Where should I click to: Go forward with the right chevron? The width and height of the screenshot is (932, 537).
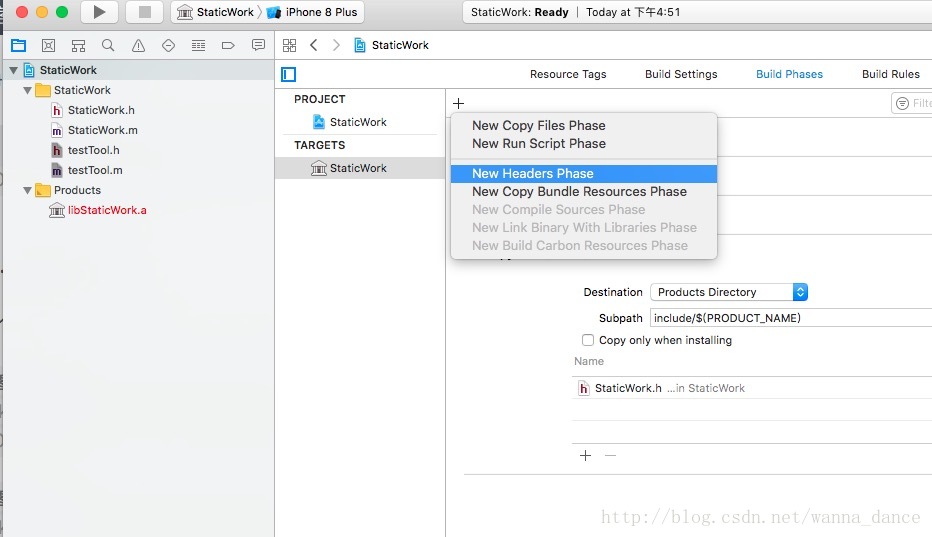(x=336, y=45)
